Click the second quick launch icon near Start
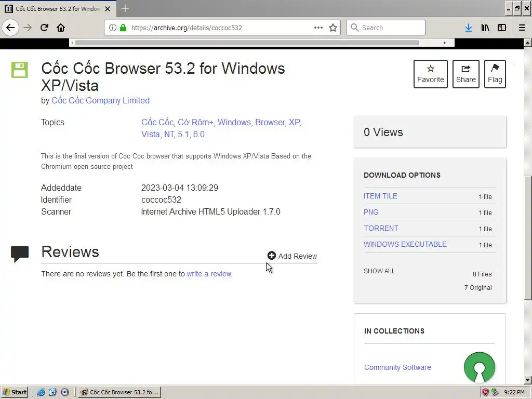Image resolution: width=532 pixels, height=399 pixels. coord(52,392)
